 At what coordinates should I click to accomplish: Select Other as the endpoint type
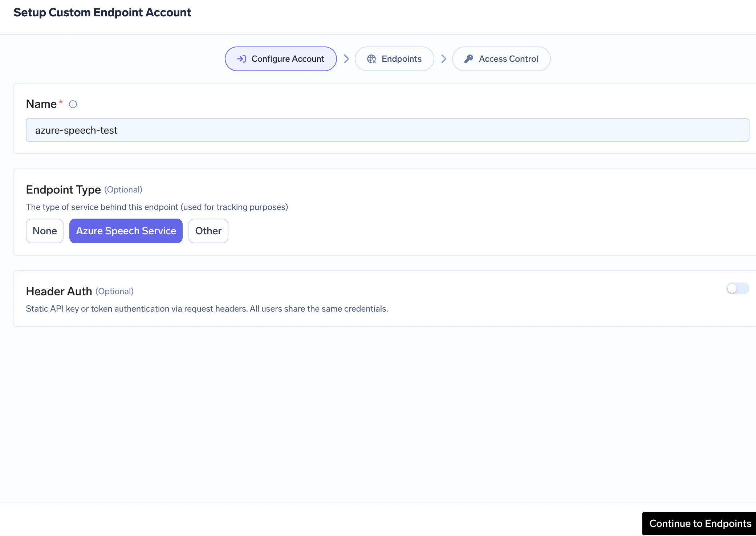click(208, 231)
